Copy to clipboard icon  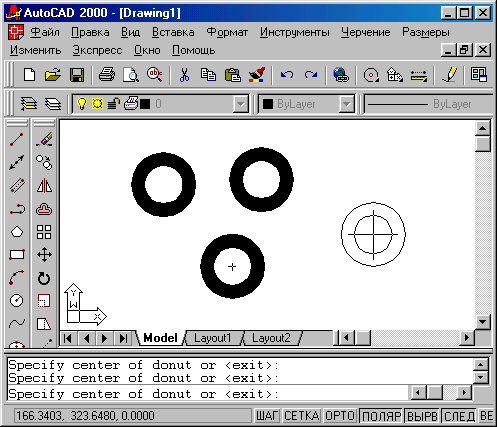click(208, 75)
